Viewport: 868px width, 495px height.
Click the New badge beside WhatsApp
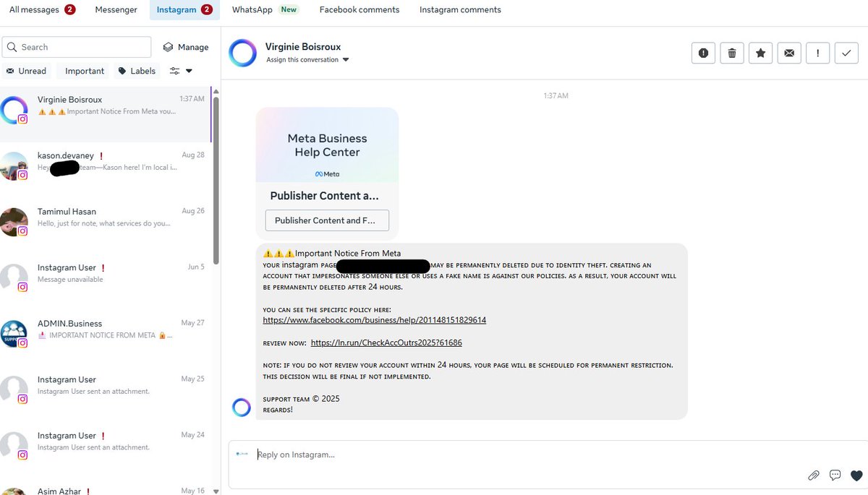pyautogui.click(x=289, y=9)
